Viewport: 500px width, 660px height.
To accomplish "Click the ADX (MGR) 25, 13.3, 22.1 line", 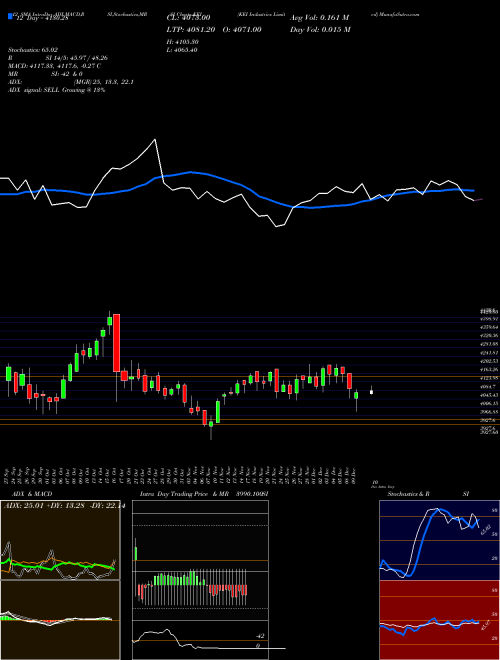I will pyautogui.click(x=71, y=82).
